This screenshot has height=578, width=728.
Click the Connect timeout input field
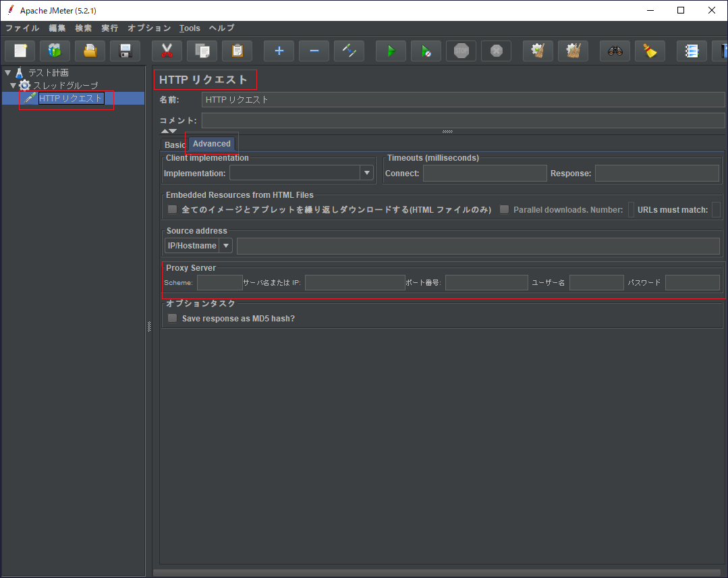click(x=484, y=173)
